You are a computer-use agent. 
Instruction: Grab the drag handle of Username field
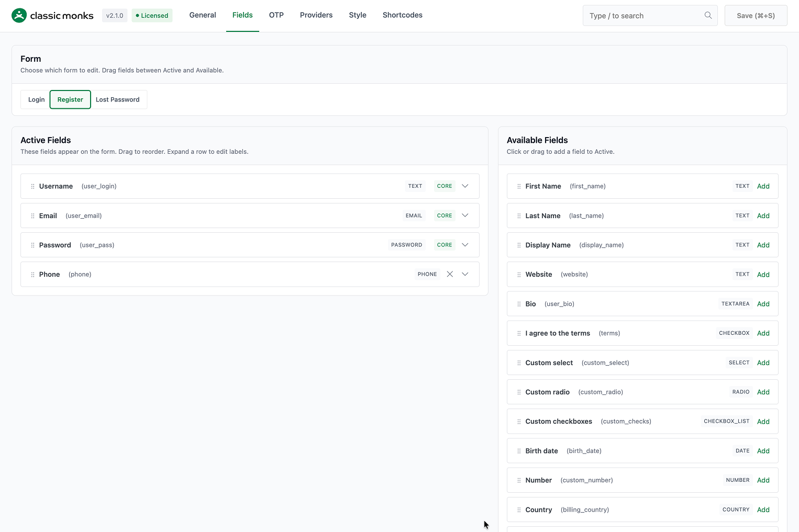[32, 186]
